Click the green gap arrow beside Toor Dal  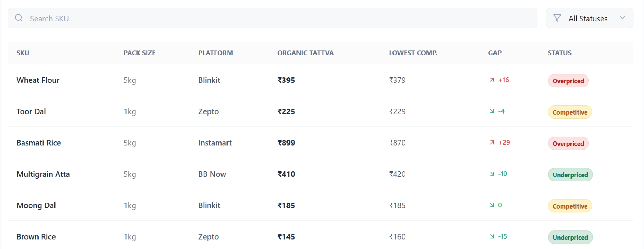click(492, 111)
